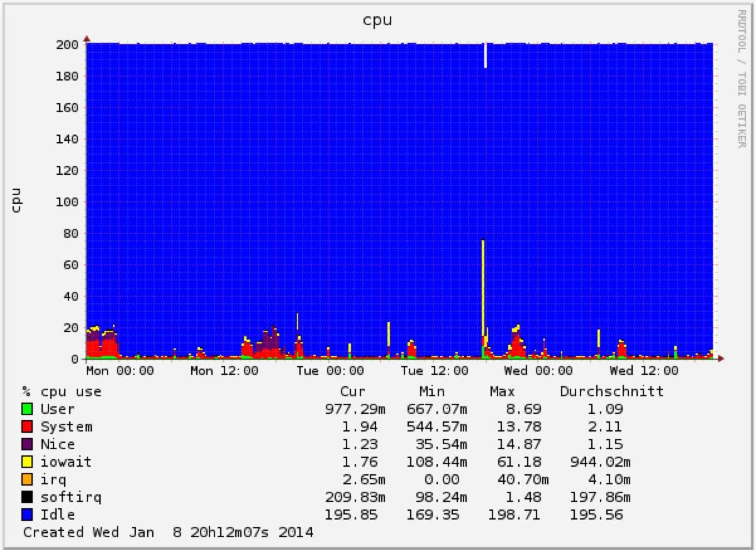756x551 pixels.
Task: Click the 'Tue 00:00' time axis label
Action: tap(330, 371)
